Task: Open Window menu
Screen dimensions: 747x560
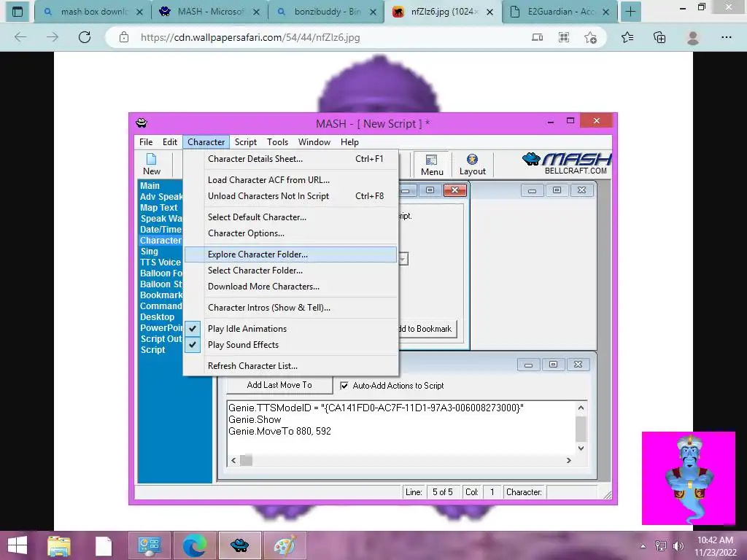Action: [x=314, y=142]
